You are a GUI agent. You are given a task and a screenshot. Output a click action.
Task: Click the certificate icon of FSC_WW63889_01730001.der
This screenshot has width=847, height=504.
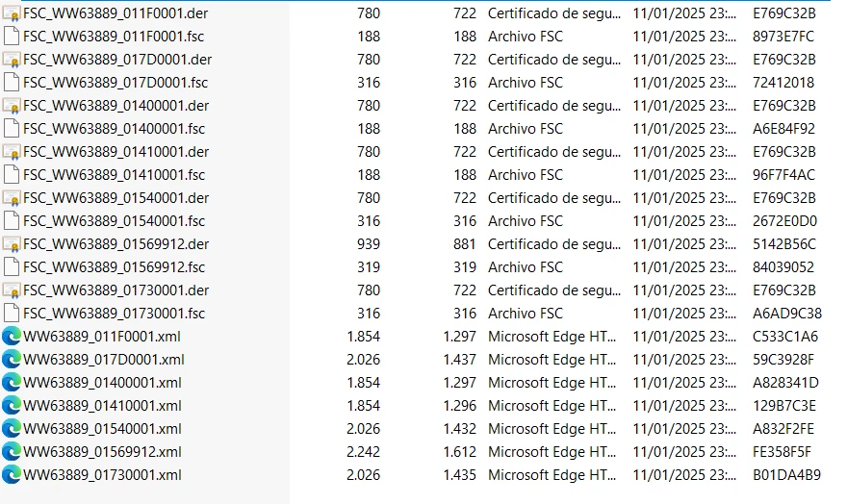pos(12,290)
